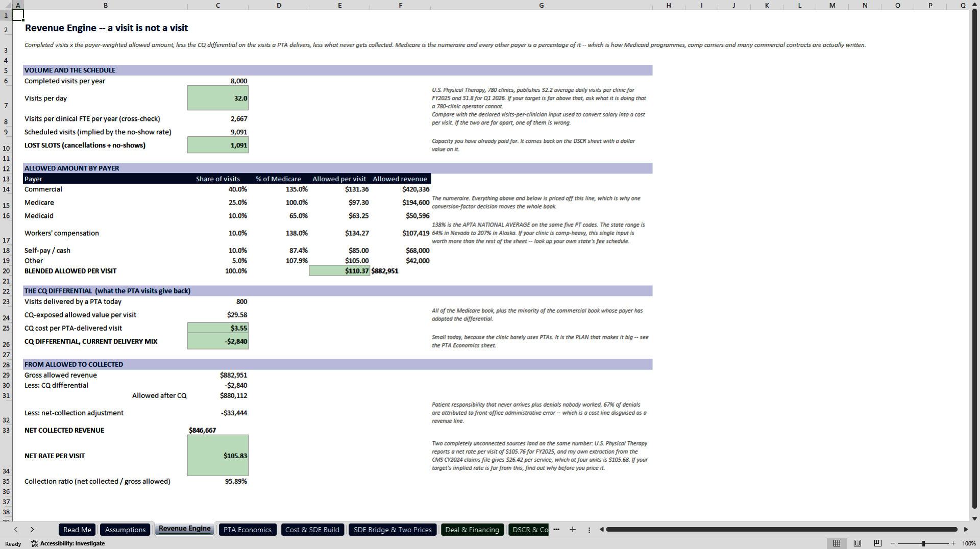Open Accessibility: Investigate checker
This screenshot has width=980, height=549.
pos(68,543)
